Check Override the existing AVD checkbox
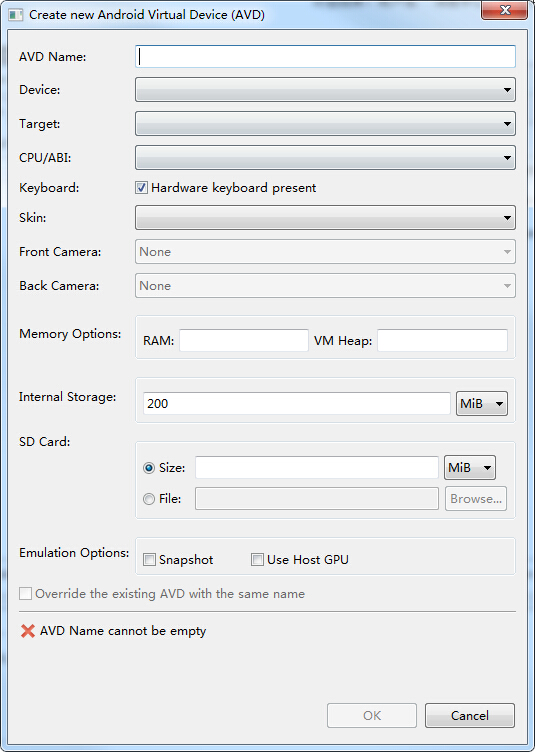The width and height of the screenshot is (535, 752). click(x=25, y=594)
